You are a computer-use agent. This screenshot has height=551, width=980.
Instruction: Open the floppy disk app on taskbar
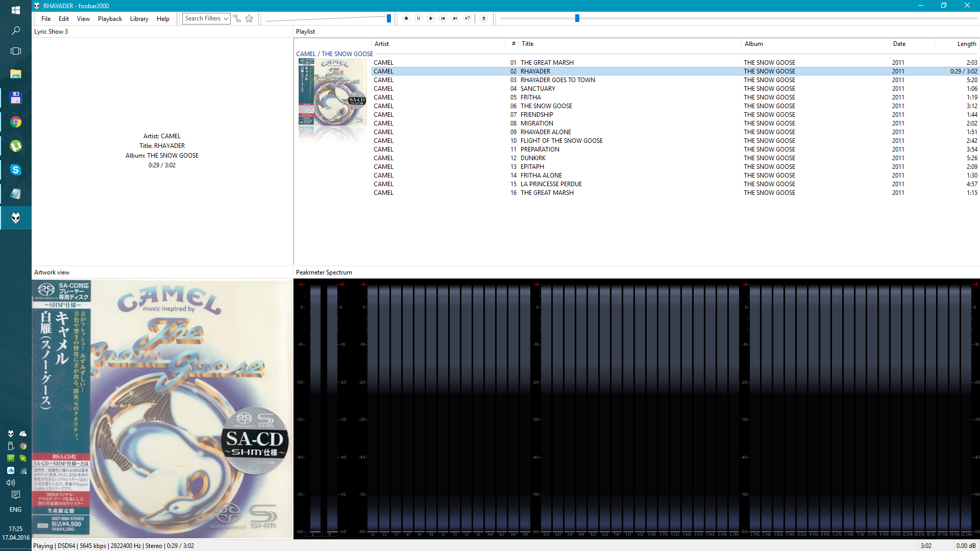(16, 98)
